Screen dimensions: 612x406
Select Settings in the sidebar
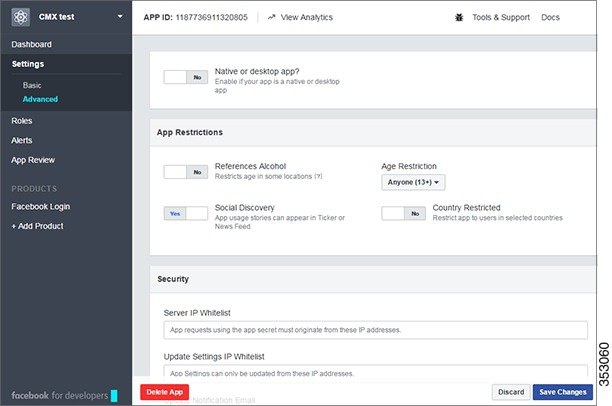coord(28,64)
